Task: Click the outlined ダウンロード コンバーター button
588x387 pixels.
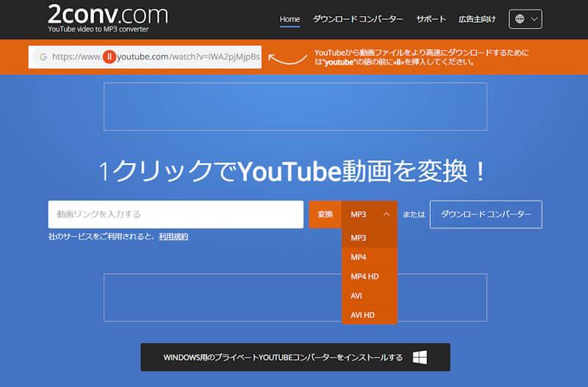Action: (486, 214)
